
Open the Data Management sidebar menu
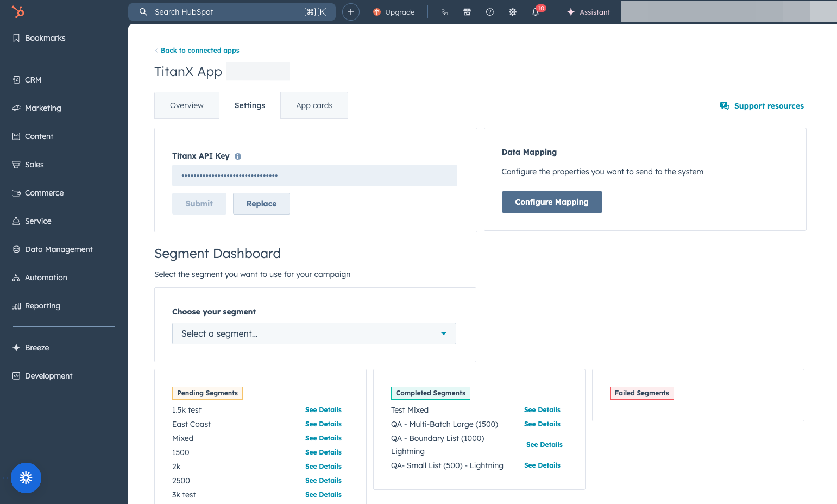pos(53,249)
